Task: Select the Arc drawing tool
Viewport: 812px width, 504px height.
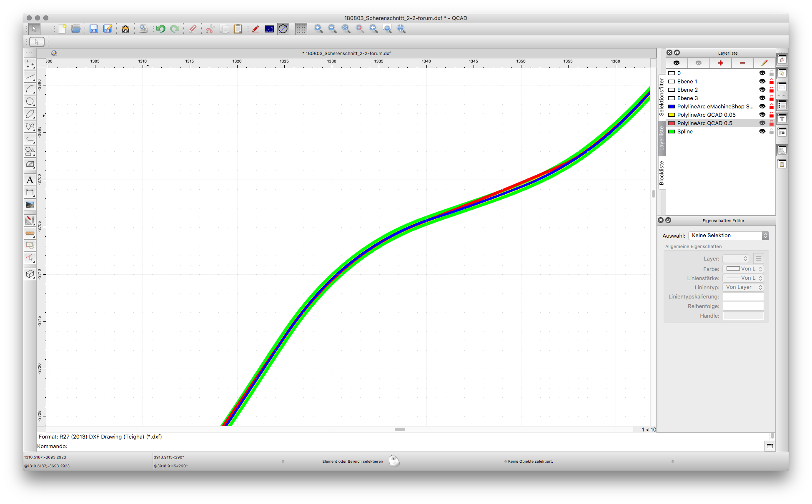Action: pyautogui.click(x=30, y=89)
